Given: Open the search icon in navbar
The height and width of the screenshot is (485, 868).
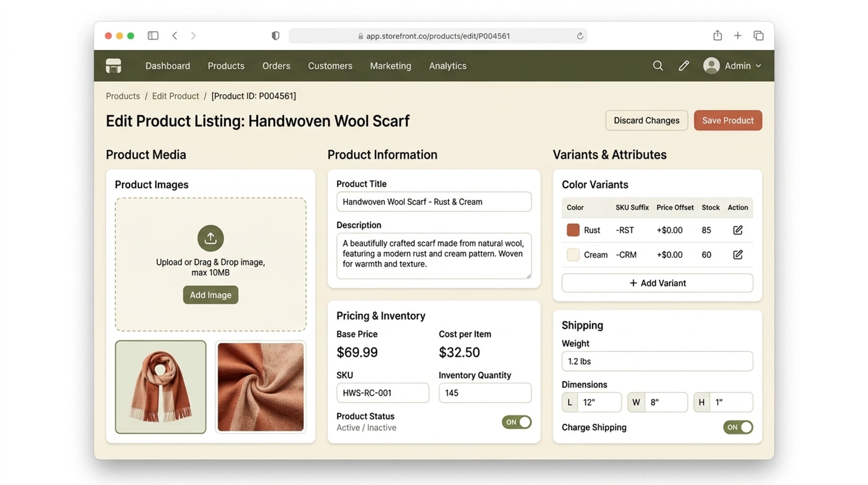Looking at the screenshot, I should 658,66.
